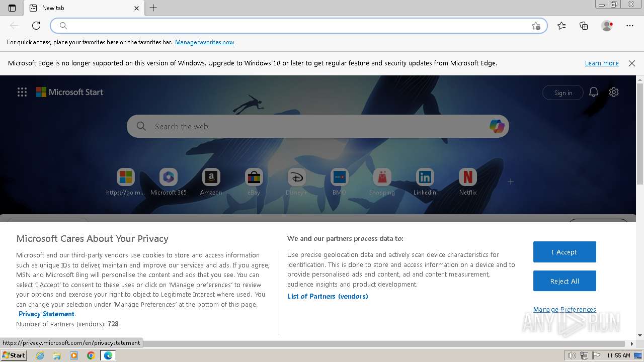This screenshot has width=644, height=362.
Task: Open Manage Preferences link
Action: click(x=565, y=309)
